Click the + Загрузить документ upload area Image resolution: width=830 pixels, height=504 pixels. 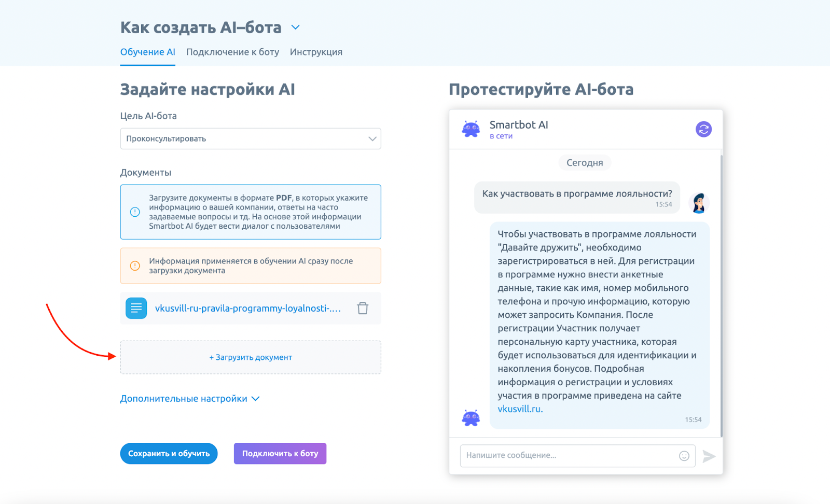point(251,357)
